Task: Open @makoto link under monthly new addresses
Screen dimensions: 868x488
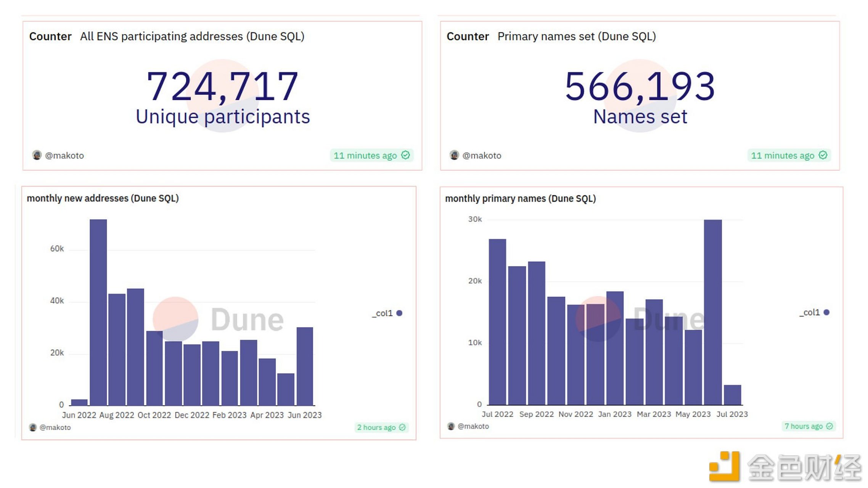Action: point(55,427)
